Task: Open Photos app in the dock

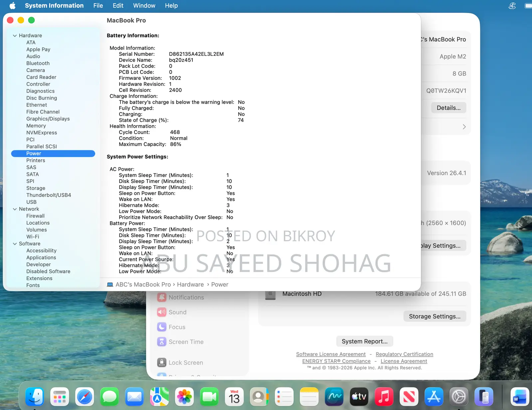Action: [184, 397]
